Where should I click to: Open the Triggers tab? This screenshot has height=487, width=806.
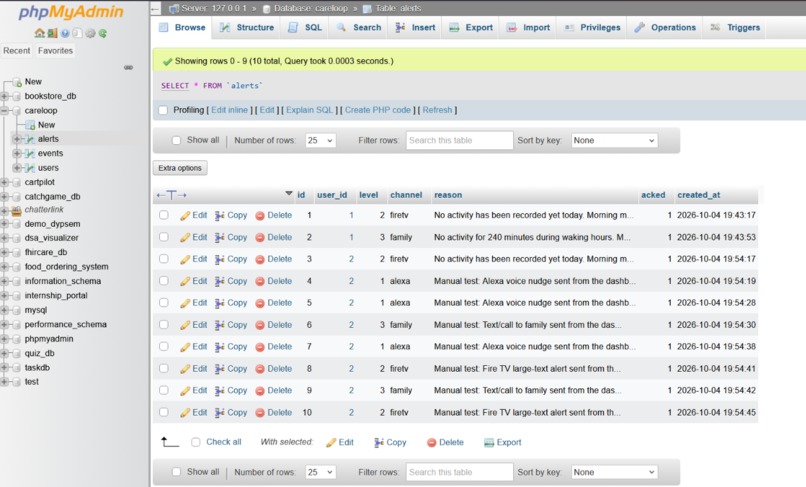coord(735,28)
